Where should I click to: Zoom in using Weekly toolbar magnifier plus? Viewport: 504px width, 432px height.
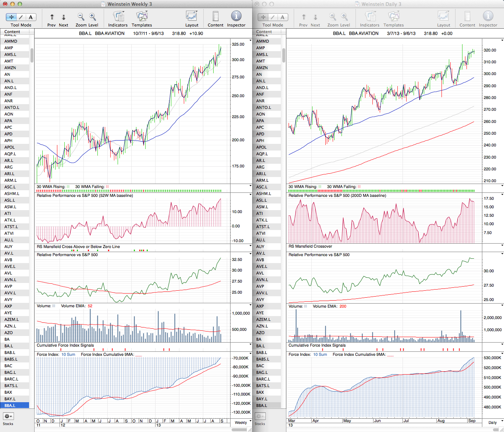93,17
